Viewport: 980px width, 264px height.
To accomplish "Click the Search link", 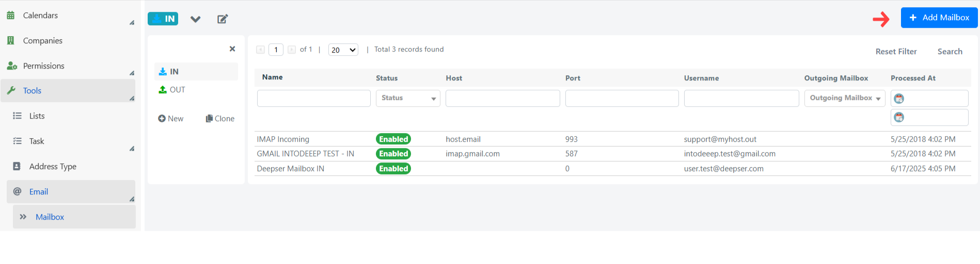I will pos(950,52).
